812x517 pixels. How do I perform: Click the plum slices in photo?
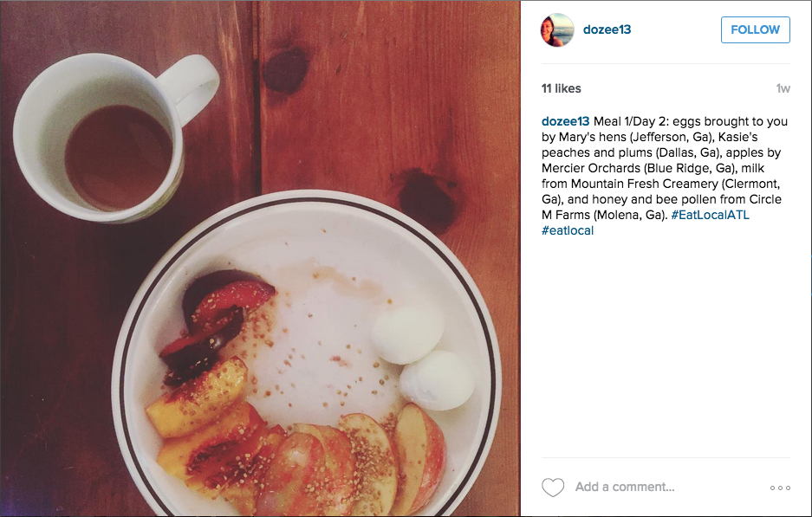pyautogui.click(x=216, y=323)
